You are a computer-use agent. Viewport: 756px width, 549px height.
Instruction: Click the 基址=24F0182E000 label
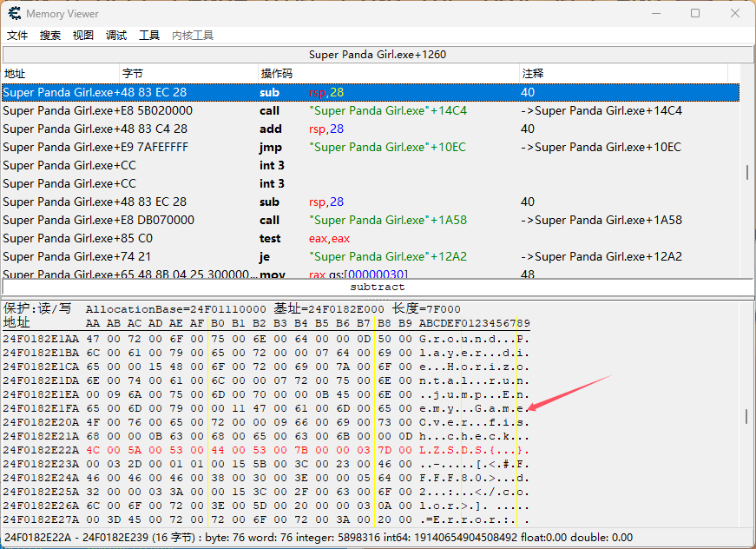click(329, 308)
